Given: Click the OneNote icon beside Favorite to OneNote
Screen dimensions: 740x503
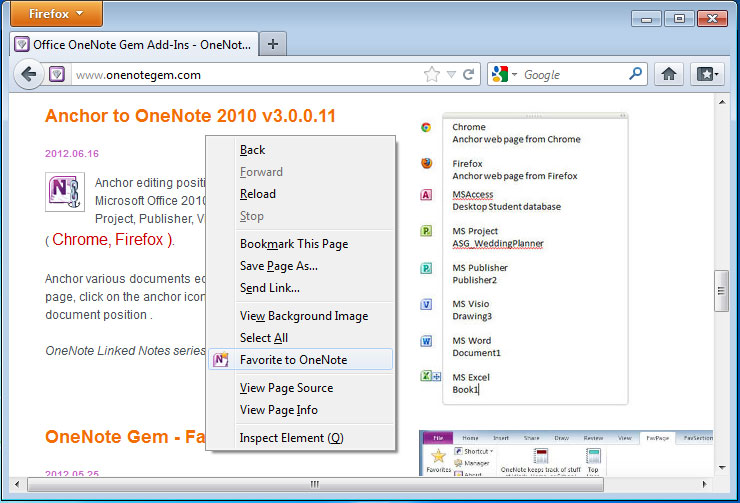Looking at the screenshot, I should pyautogui.click(x=220, y=360).
